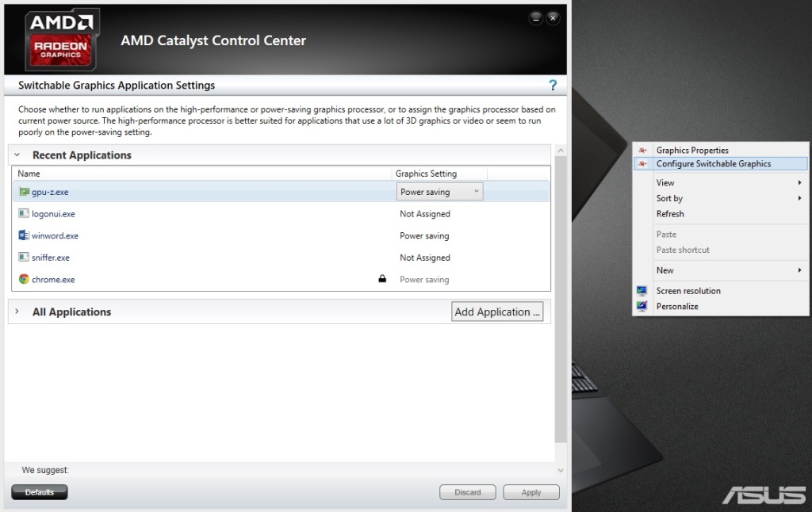Click the Defaults button
Screen dimensions: 812x512
(40, 492)
